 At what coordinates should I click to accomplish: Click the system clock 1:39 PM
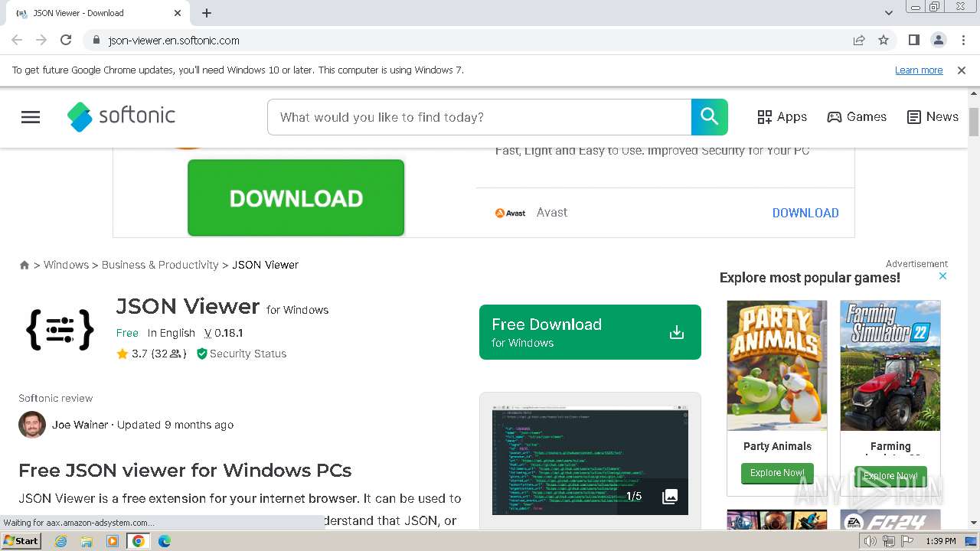point(941,541)
